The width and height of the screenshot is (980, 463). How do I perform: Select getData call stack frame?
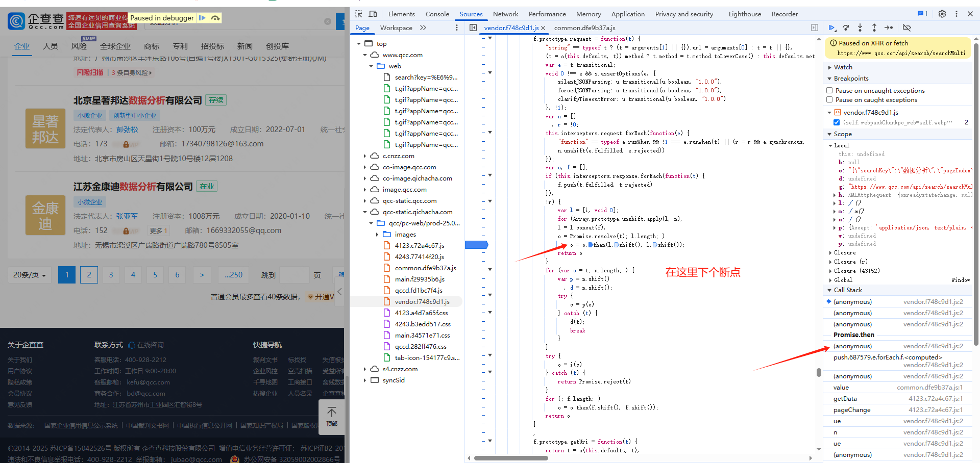click(898, 399)
